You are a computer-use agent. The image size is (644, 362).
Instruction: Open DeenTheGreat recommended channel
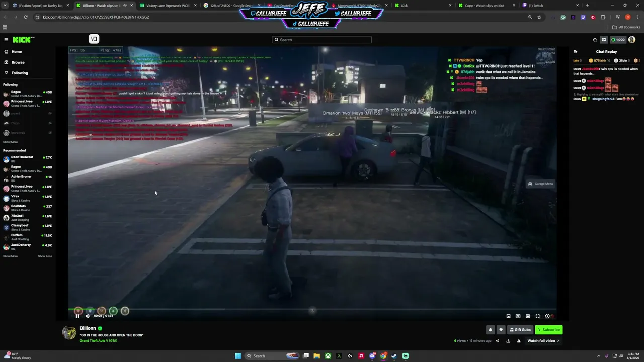coord(28,159)
